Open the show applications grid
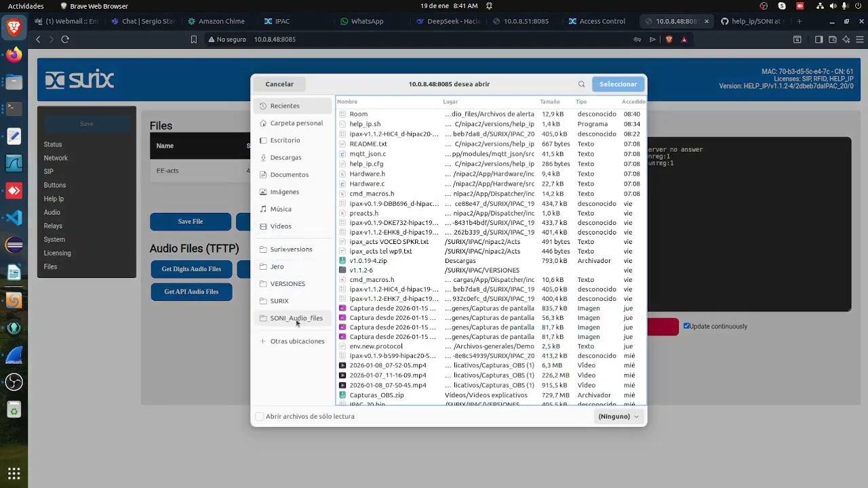The height and width of the screenshot is (488, 868). pos(14,473)
